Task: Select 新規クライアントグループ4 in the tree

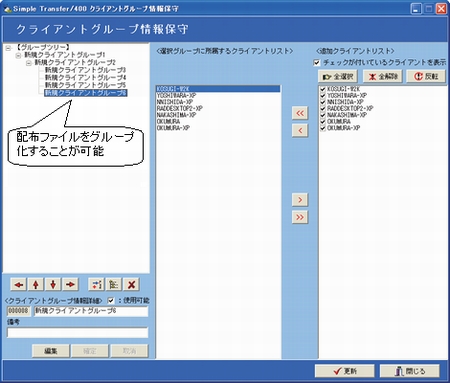Action: pyautogui.click(x=86, y=78)
